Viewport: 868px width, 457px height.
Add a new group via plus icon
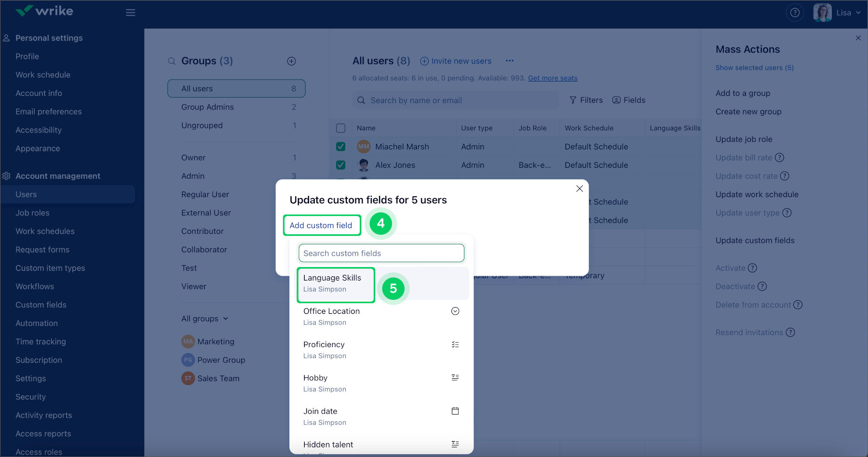coord(291,61)
